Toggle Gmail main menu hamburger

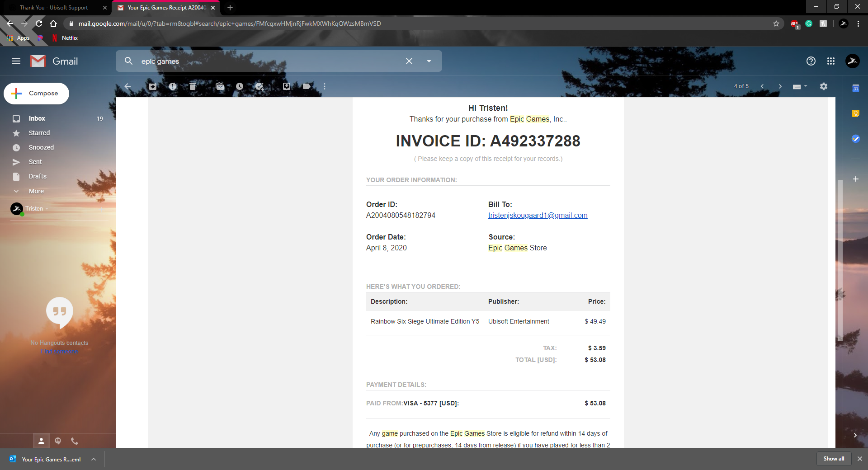click(16, 61)
